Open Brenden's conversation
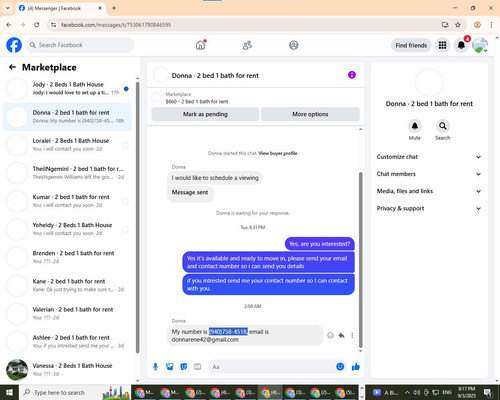The height and width of the screenshot is (400, 500). coord(68,257)
